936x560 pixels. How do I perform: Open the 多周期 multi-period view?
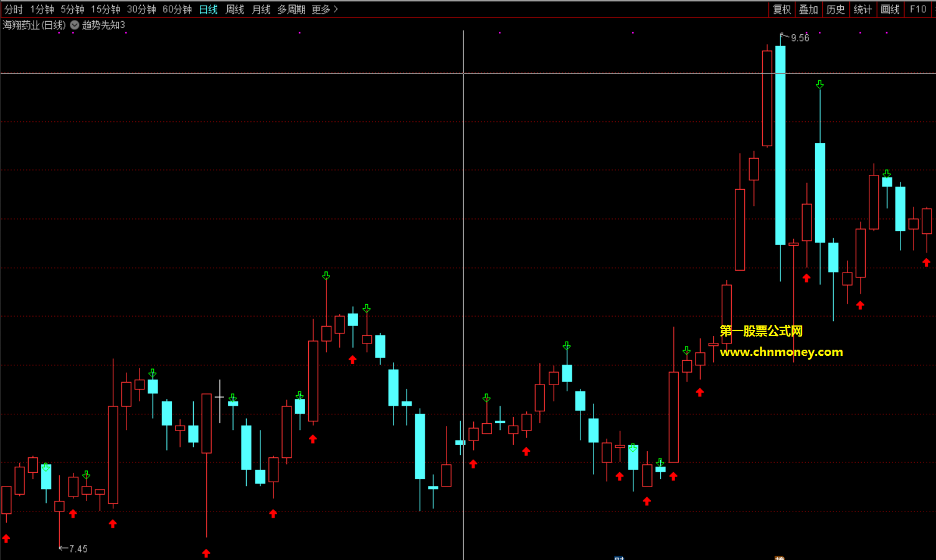291,9
